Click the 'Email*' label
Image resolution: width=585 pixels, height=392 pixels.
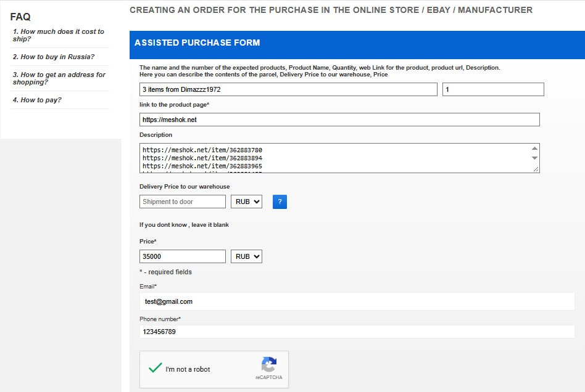tap(148, 286)
